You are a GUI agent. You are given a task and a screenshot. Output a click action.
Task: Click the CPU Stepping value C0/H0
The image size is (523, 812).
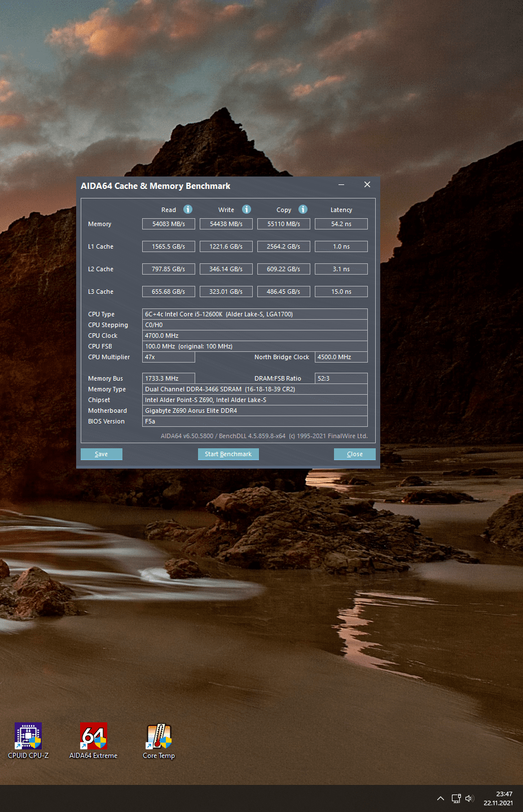pos(255,325)
